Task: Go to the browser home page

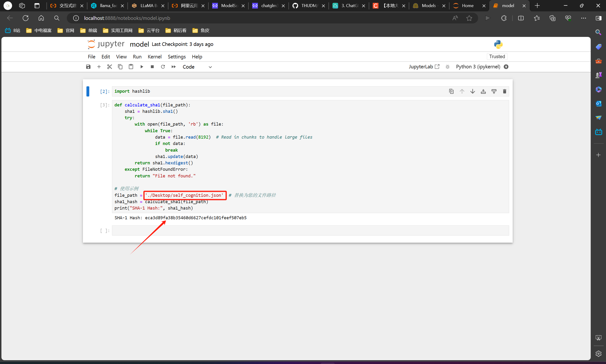Action: pos(41,18)
